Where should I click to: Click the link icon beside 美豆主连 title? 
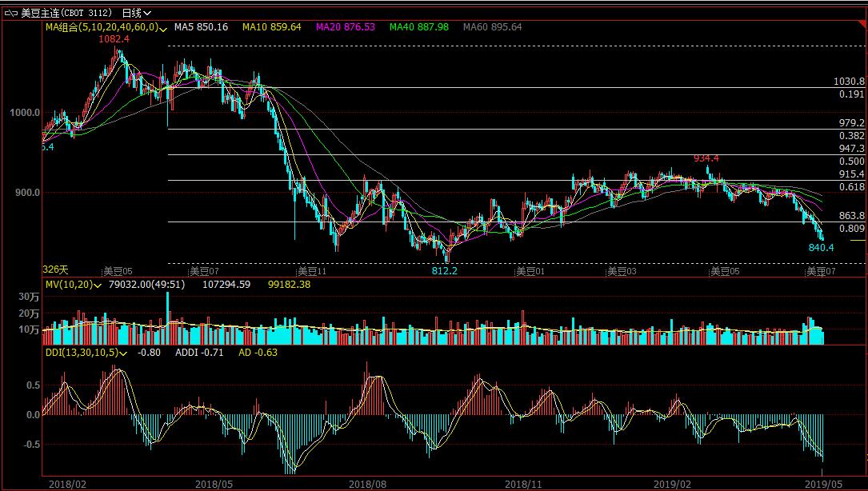coord(10,14)
